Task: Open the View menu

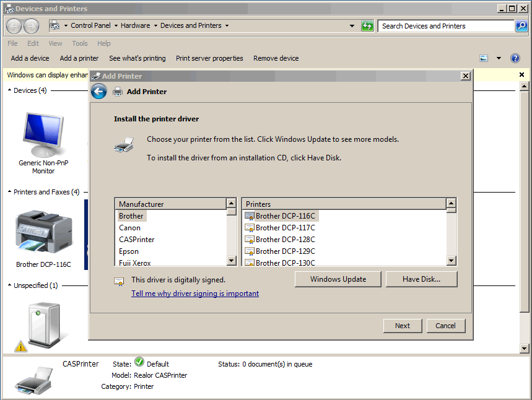Action: click(x=55, y=43)
